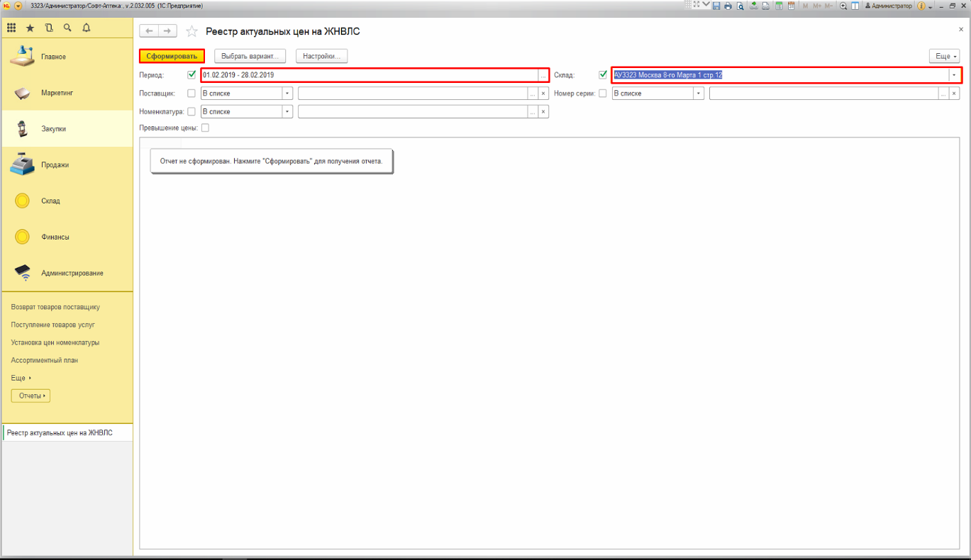Expand the Склад dropdown arrow
Image resolution: width=971 pixels, height=560 pixels.
tap(954, 75)
